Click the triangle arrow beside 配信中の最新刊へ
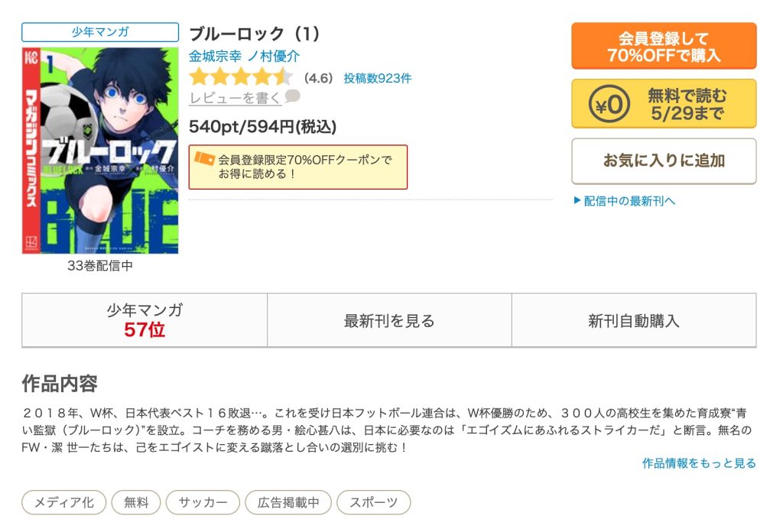 [x=577, y=200]
